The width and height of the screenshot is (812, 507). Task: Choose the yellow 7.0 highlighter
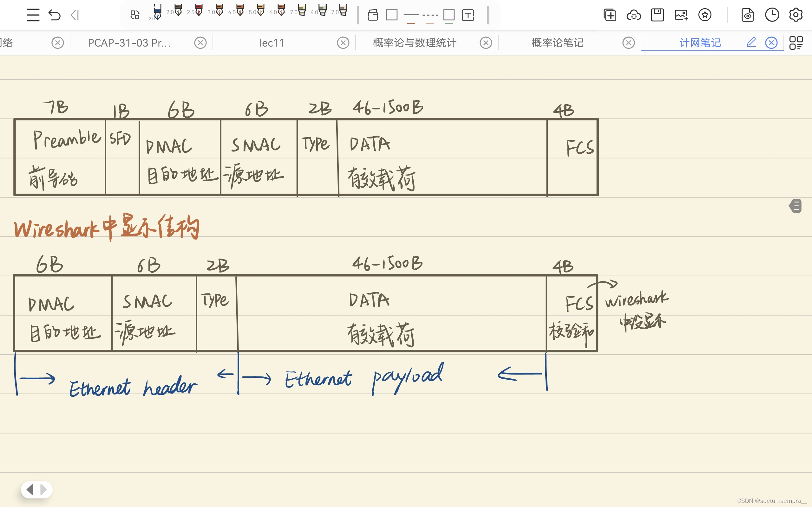pyautogui.click(x=302, y=11)
